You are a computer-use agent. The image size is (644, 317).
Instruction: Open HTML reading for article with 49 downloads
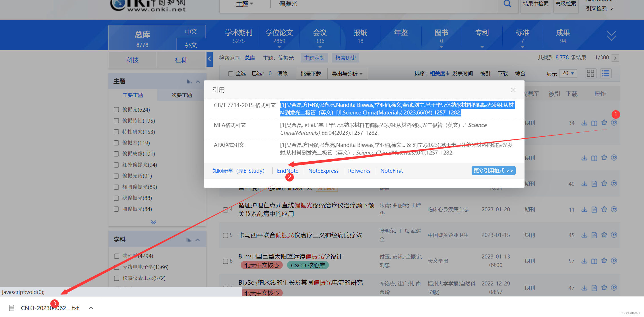(594, 184)
